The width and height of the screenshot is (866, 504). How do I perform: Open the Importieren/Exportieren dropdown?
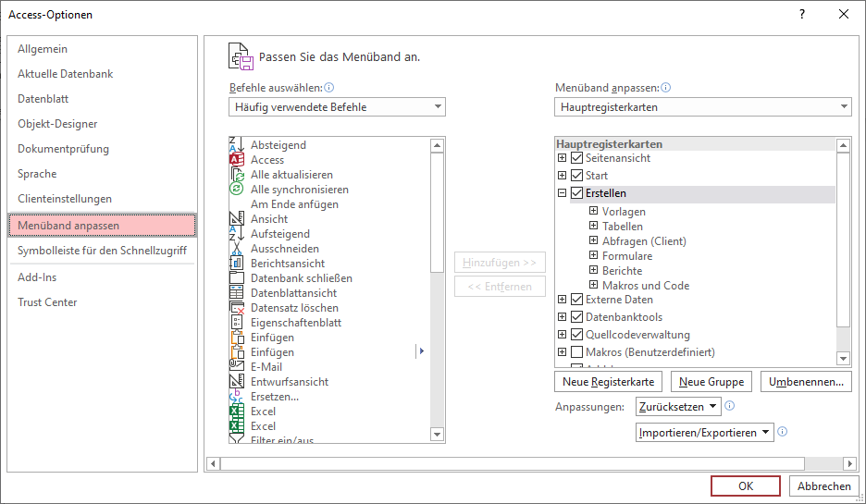pos(704,433)
